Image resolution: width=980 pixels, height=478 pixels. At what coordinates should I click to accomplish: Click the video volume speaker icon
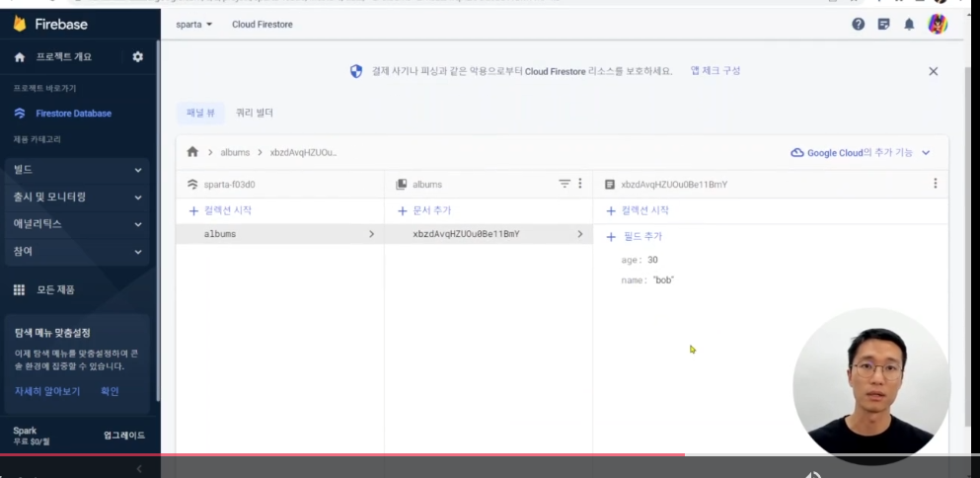813,474
